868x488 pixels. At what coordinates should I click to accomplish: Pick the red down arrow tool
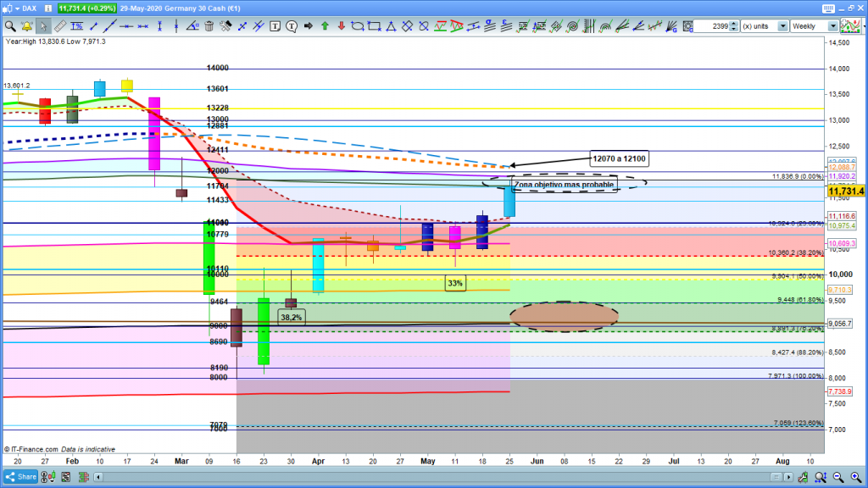[340, 26]
